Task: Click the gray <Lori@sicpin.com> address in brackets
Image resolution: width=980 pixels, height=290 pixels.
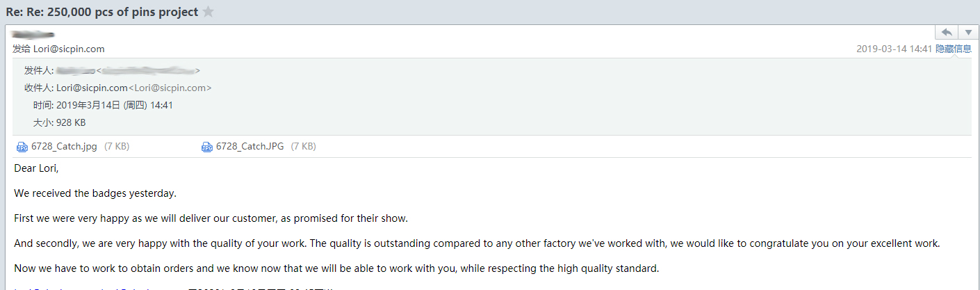Action: click(x=170, y=88)
